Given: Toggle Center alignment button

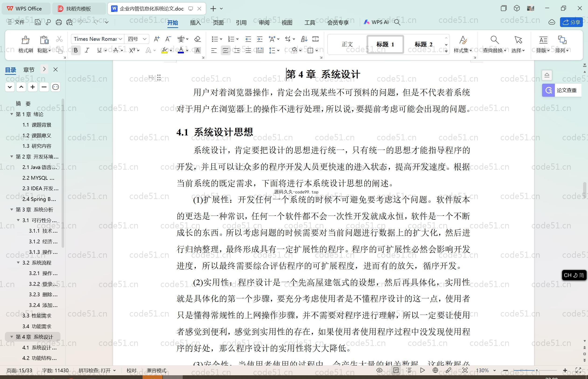Looking at the screenshot, I should click(225, 50).
